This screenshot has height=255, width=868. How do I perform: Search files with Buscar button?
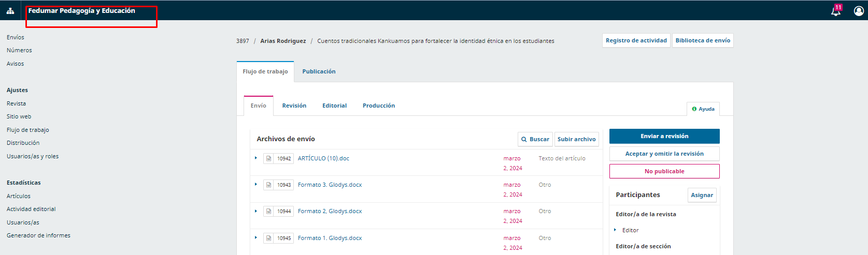535,140
